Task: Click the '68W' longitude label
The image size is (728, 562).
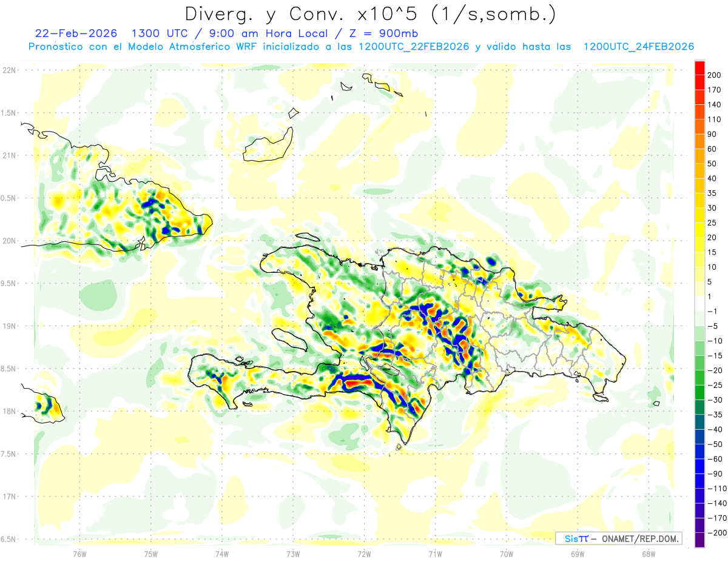Action: [649, 553]
